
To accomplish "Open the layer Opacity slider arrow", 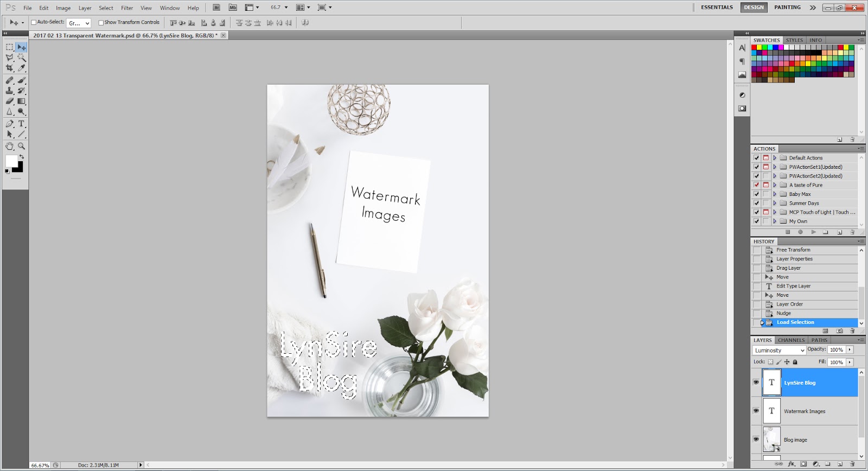I will [850, 350].
